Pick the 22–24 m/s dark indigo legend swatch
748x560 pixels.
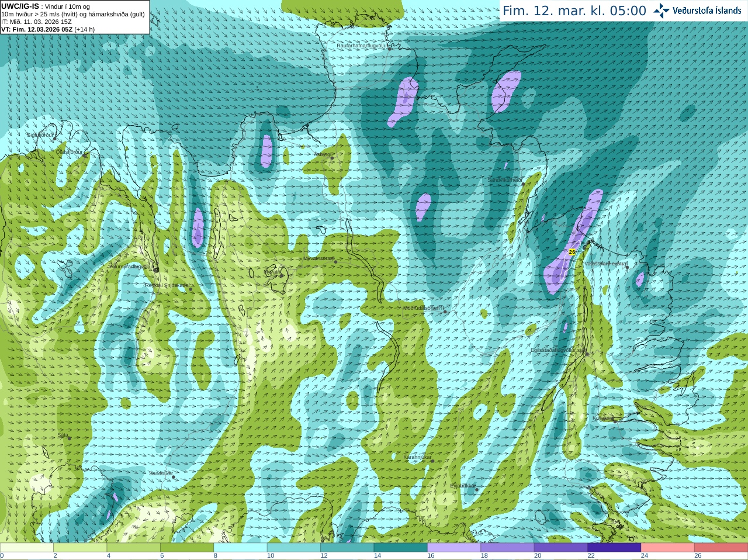tap(614, 548)
